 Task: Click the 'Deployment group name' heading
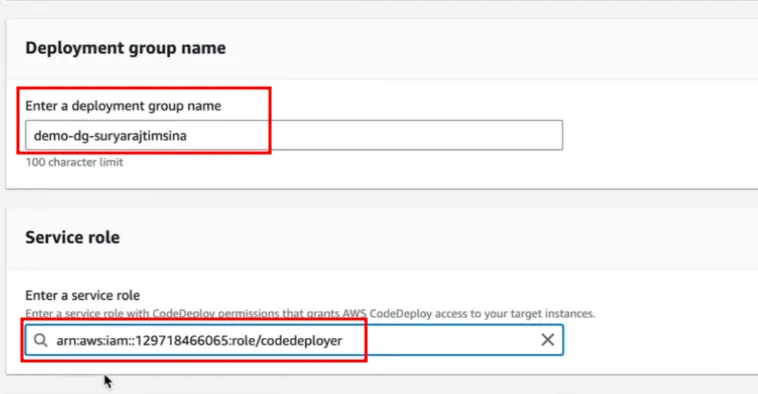click(125, 48)
